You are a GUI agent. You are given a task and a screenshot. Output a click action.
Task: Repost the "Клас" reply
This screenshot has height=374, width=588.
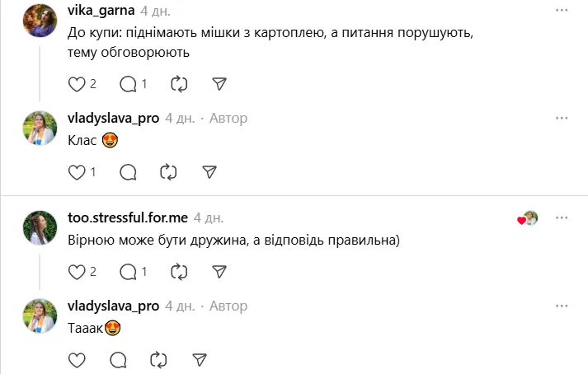tap(168, 172)
